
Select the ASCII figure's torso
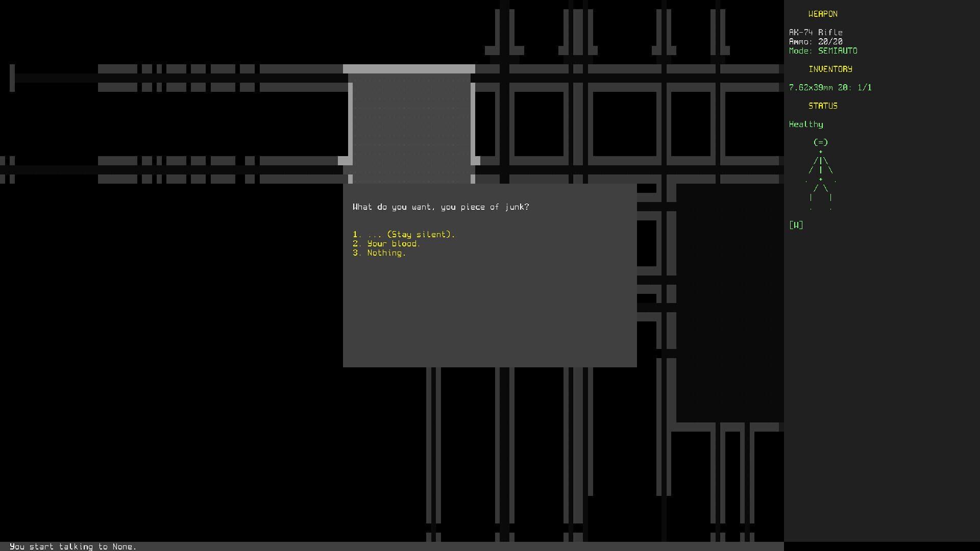(x=821, y=164)
